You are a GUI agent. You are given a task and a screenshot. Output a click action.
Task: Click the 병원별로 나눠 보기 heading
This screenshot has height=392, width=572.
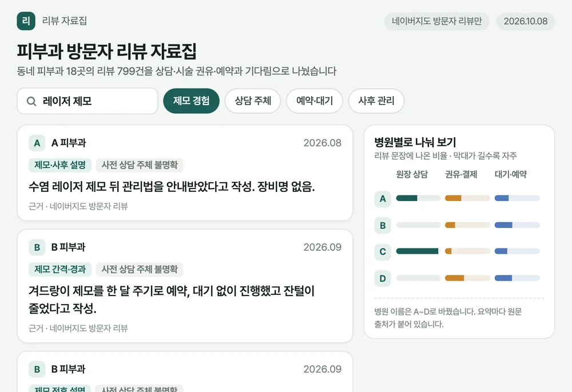415,142
